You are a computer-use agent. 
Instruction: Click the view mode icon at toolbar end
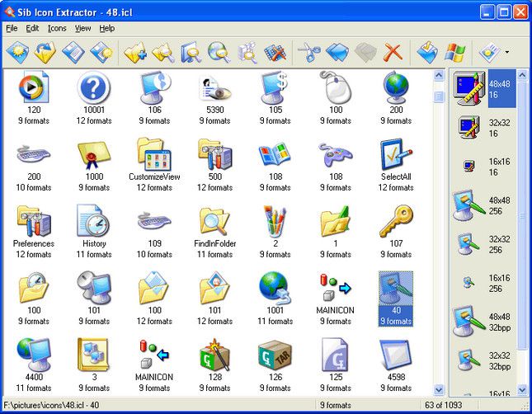click(x=489, y=52)
